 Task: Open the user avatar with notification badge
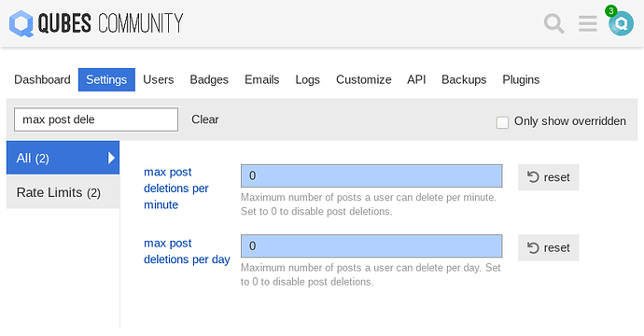[x=621, y=22]
